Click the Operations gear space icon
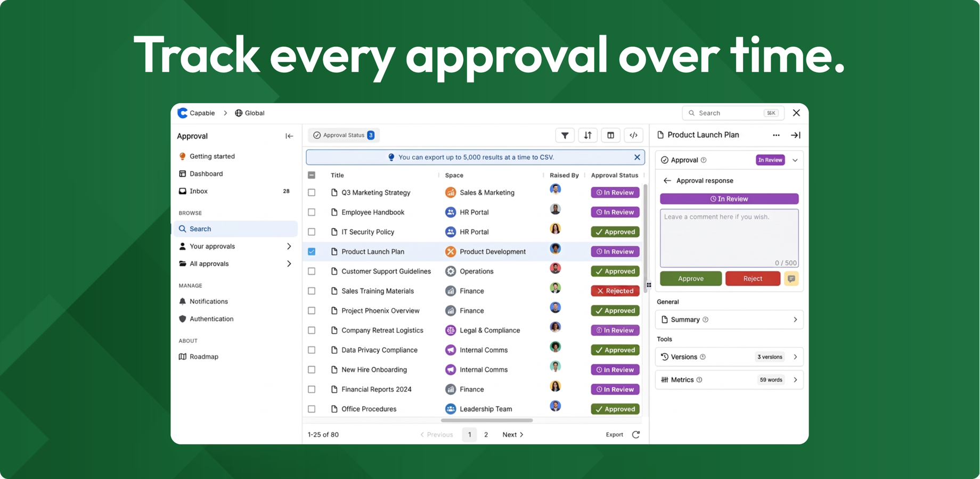The image size is (980, 479). [x=451, y=271]
